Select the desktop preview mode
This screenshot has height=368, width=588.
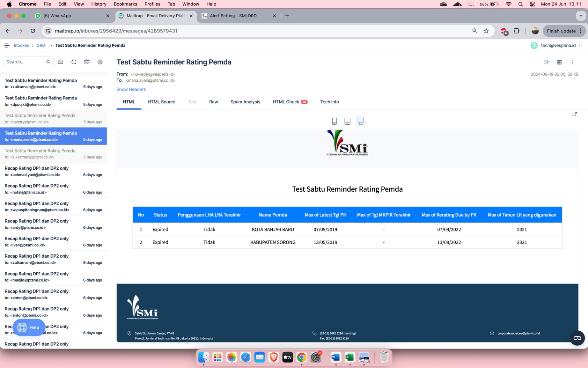[x=361, y=121]
